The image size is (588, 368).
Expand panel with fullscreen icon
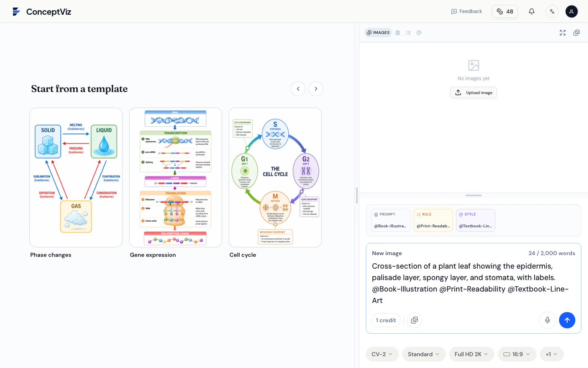[x=563, y=33]
